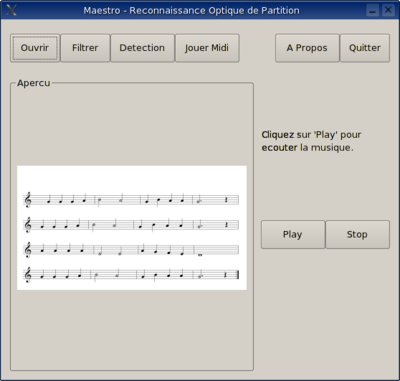Exit the app with Quitter button
The width and height of the screenshot is (400, 381).
tap(365, 48)
